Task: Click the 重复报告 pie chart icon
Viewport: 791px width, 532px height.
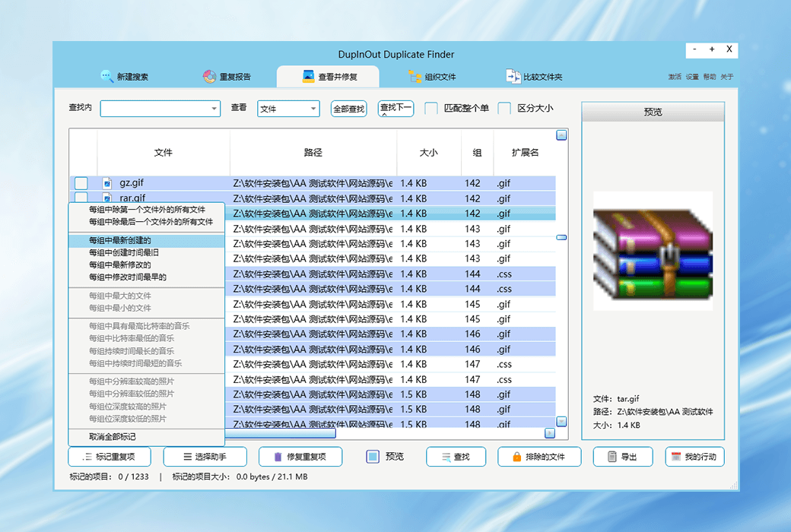Action: pos(209,76)
